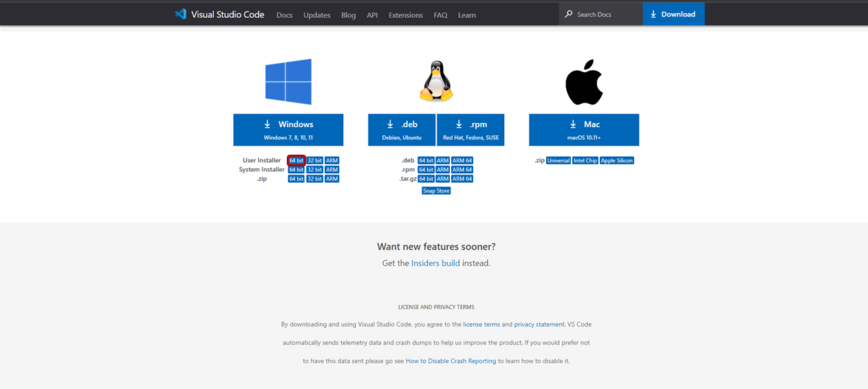Choose Windows .zip 64 bit
This screenshot has width=868, height=389.
[296, 179]
